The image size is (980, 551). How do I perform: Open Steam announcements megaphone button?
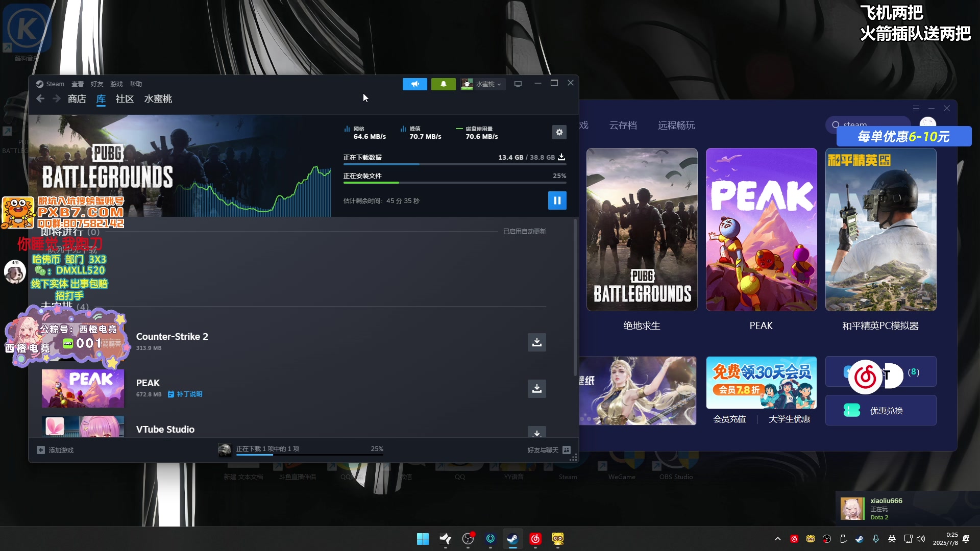414,84
